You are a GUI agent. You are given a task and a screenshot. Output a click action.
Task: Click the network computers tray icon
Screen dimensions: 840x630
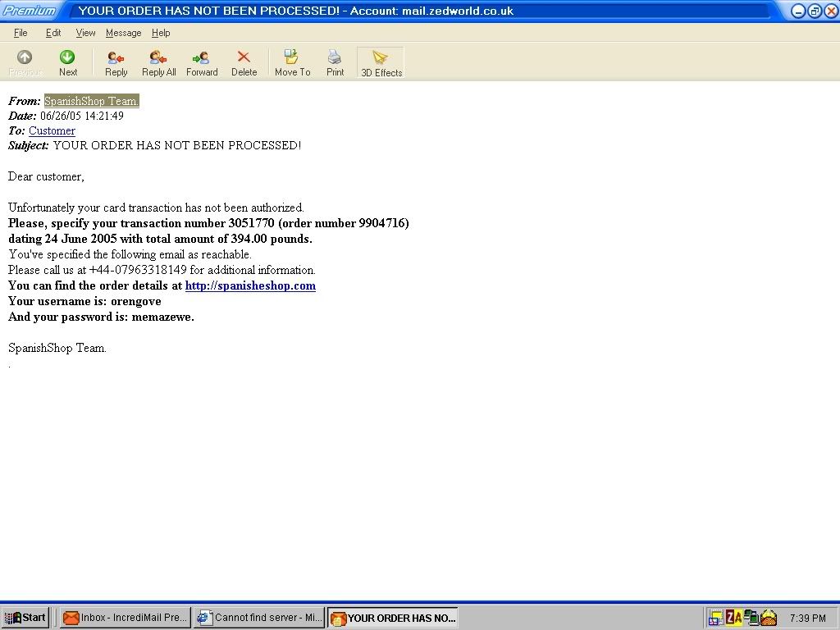(751, 618)
